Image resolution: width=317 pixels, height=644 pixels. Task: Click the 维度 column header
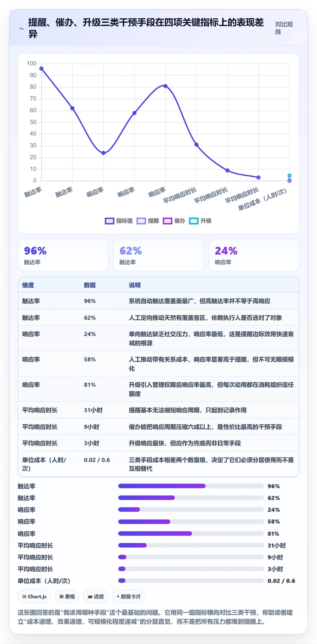28,285
